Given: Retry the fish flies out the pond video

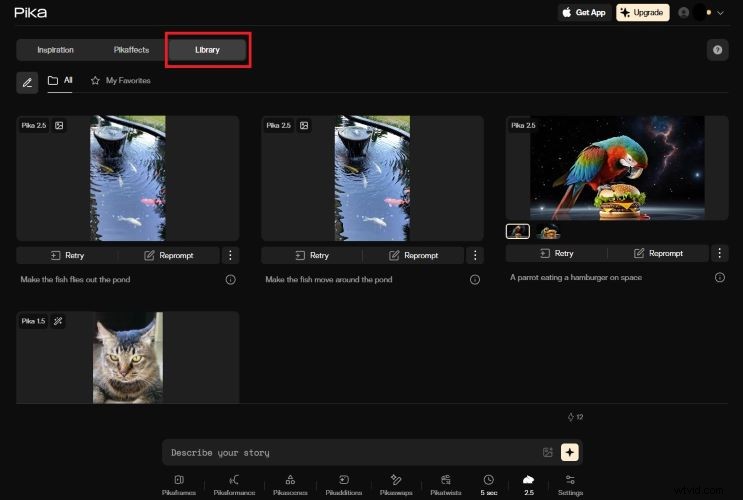Looking at the screenshot, I should click(67, 255).
